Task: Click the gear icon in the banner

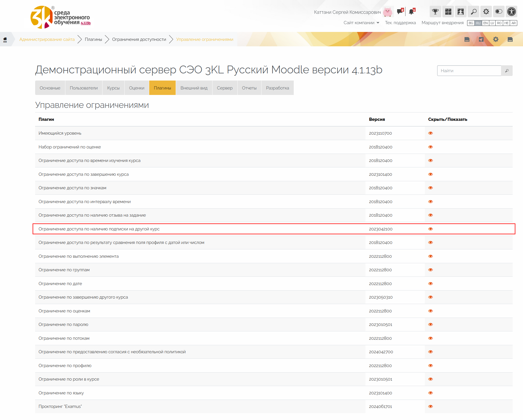Action: coord(496,39)
